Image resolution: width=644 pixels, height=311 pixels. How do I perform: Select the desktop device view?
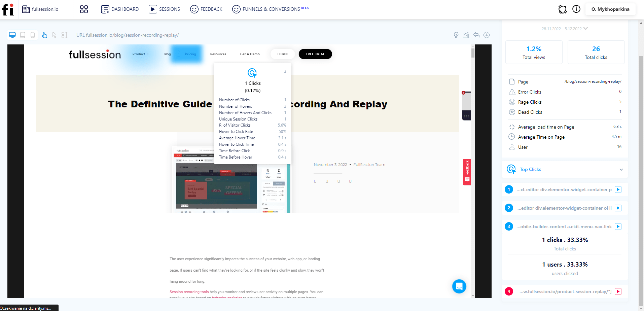click(x=12, y=35)
